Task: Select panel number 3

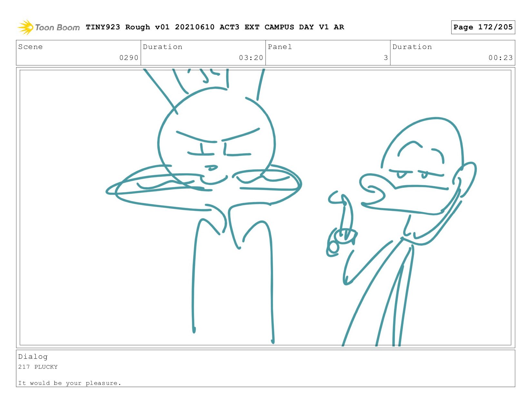Action: coord(386,58)
